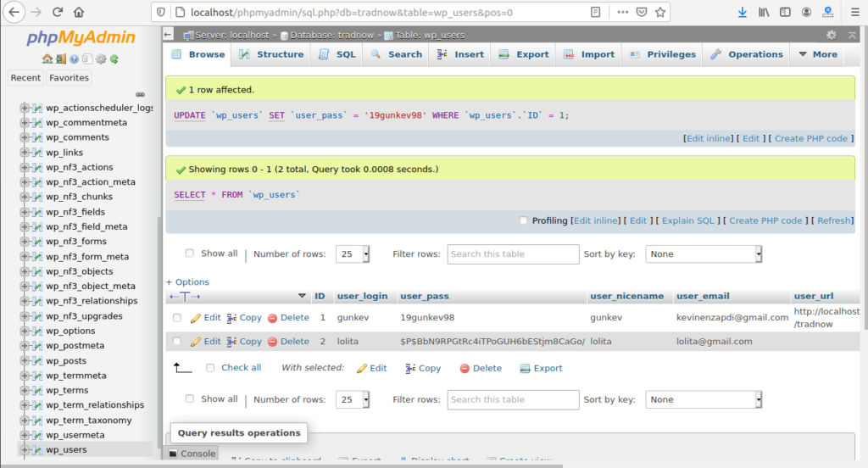This screenshot has width=868, height=468.
Task: Open the More tab dropdown
Action: pyautogui.click(x=818, y=54)
